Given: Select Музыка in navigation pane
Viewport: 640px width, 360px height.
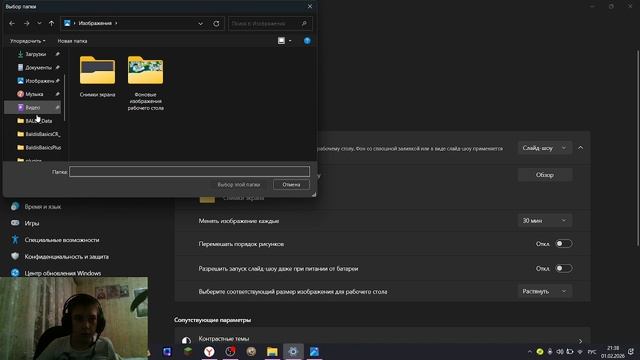Looking at the screenshot, I should 34,94.
